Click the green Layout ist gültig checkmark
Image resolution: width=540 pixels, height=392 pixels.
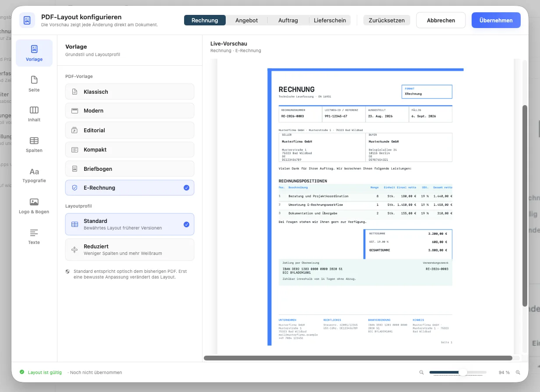pyautogui.click(x=22, y=372)
